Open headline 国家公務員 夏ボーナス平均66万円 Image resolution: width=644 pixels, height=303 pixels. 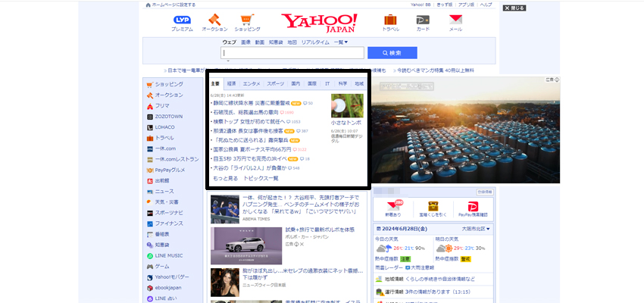click(252, 149)
